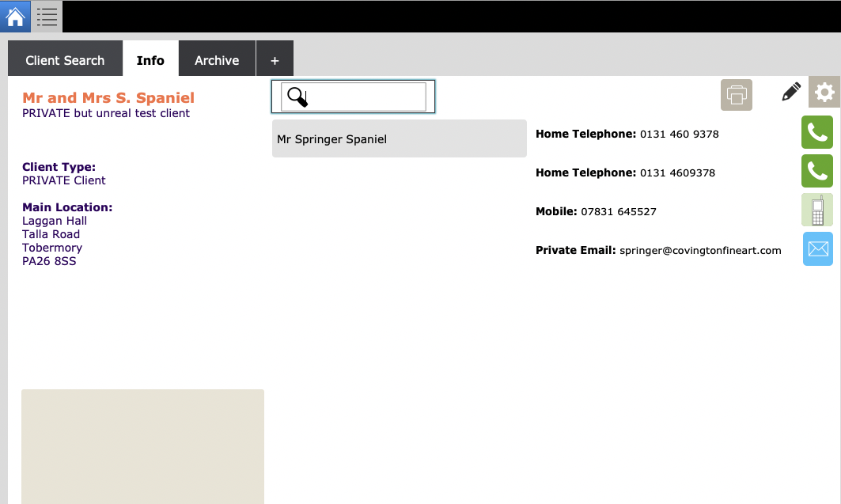
Task: Call second Home Telephone 0131 4609378
Action: pyautogui.click(x=817, y=170)
